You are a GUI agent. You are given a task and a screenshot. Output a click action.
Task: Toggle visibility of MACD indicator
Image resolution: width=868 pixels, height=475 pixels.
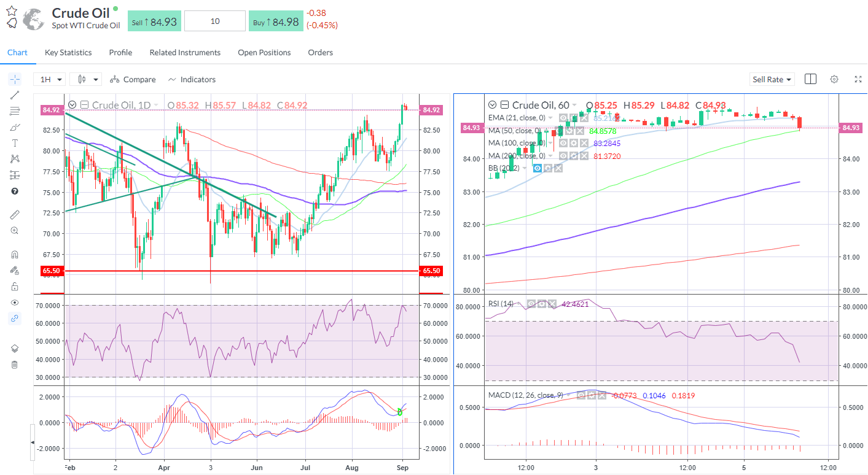(x=581, y=395)
